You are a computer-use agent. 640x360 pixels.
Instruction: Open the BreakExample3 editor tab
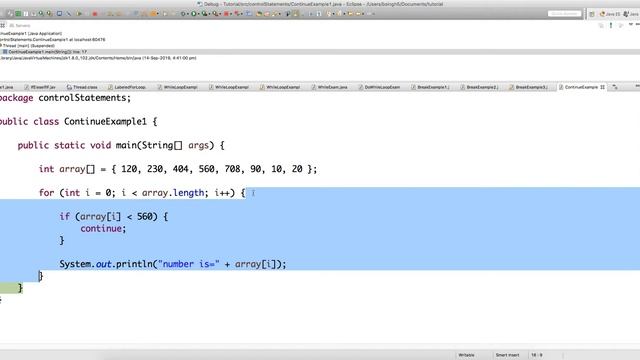528,87
